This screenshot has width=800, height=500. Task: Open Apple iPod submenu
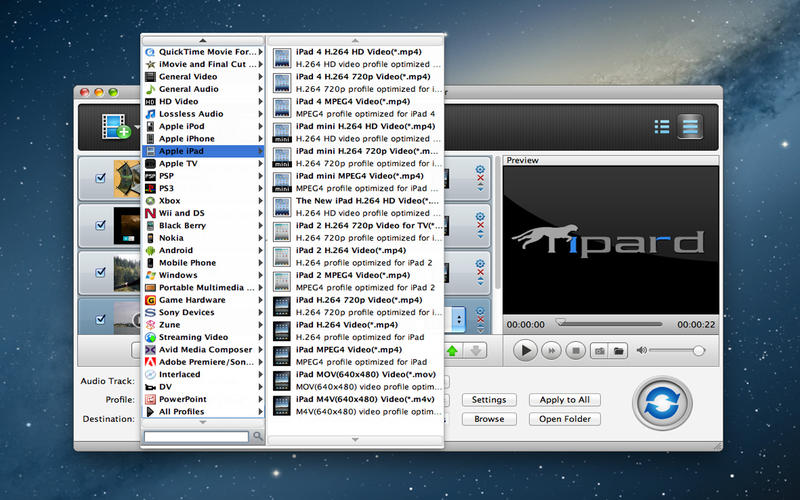click(203, 126)
